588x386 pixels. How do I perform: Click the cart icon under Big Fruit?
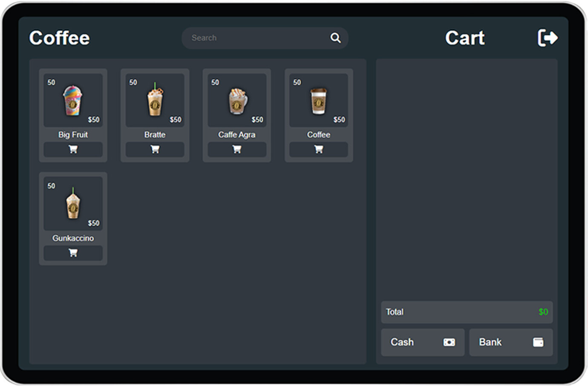[x=73, y=149]
